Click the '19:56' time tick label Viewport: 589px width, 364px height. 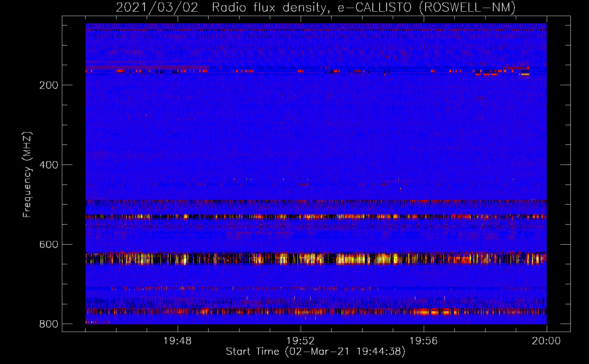[424, 341]
